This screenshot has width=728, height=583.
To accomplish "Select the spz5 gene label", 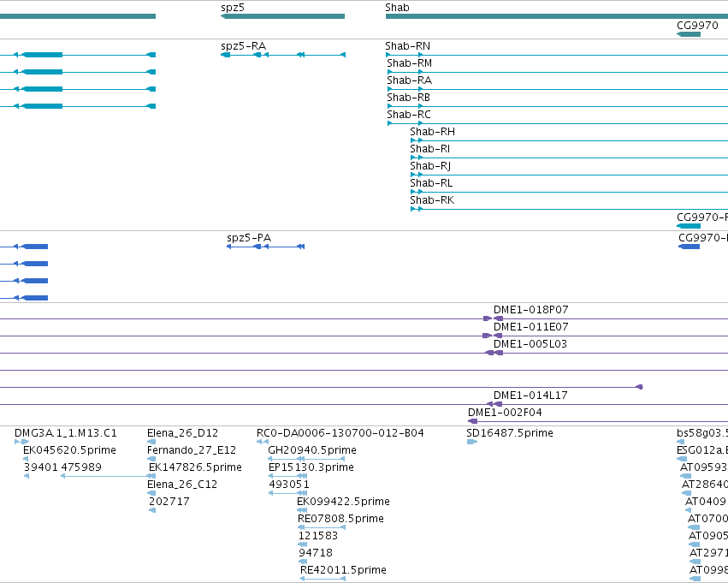I will click(233, 8).
